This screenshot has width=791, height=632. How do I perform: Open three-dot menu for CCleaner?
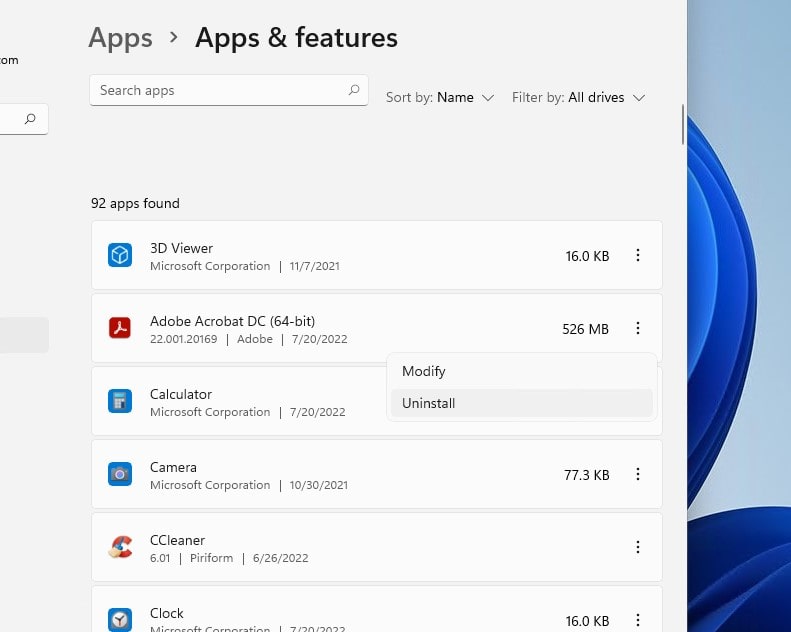click(x=638, y=547)
